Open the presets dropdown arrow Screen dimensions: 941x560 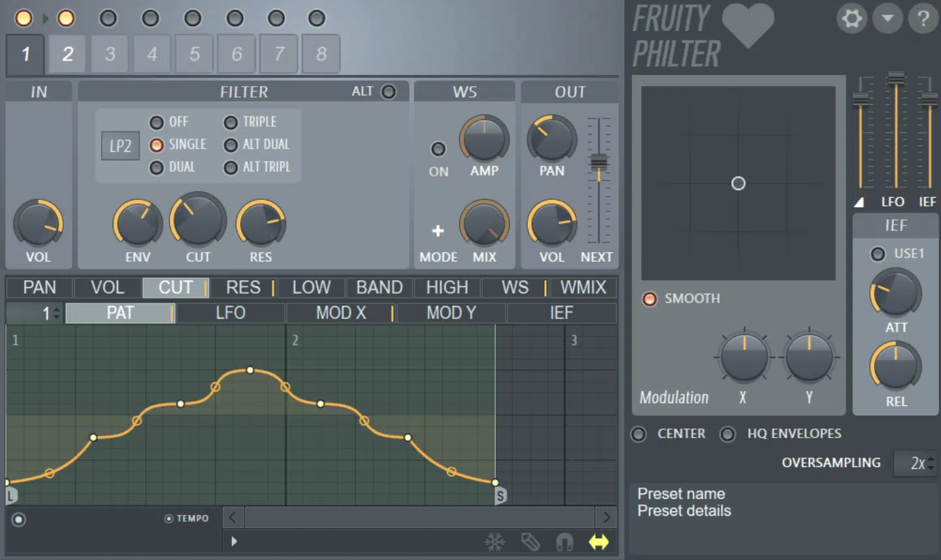888,18
